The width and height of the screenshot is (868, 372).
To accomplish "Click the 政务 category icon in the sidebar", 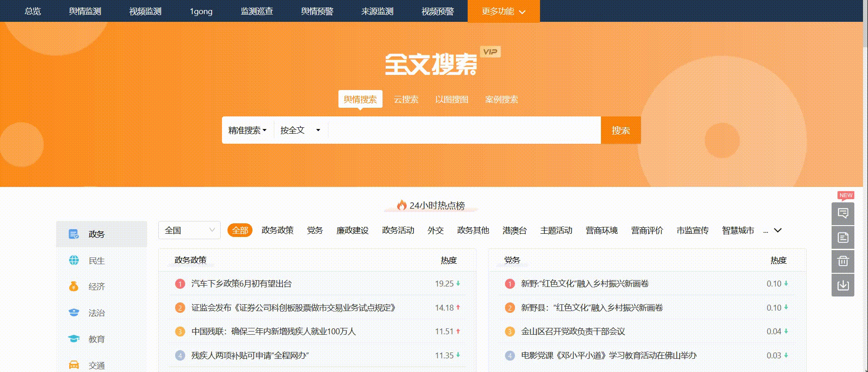I will pyautogui.click(x=74, y=234).
